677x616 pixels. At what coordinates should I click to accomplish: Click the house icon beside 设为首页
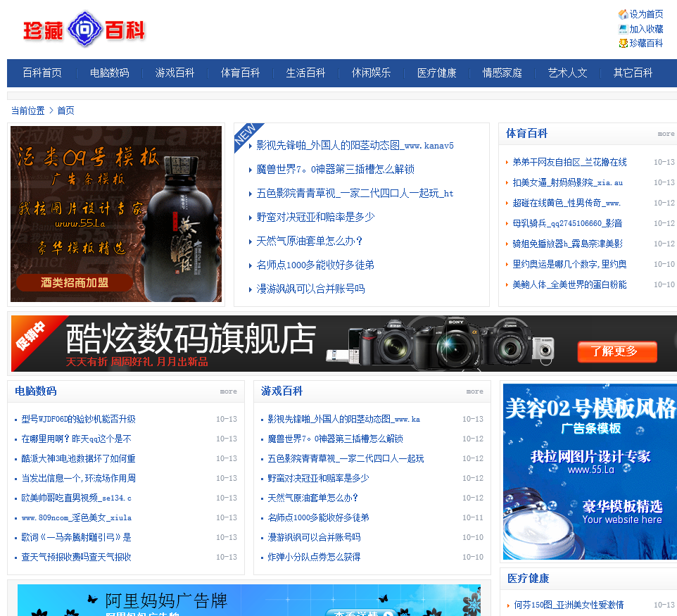click(623, 15)
